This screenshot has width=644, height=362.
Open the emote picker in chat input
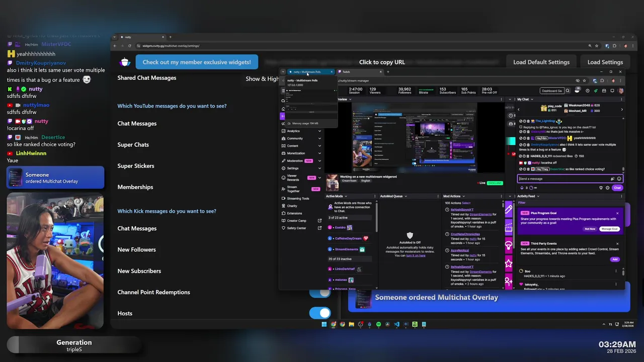tap(619, 178)
